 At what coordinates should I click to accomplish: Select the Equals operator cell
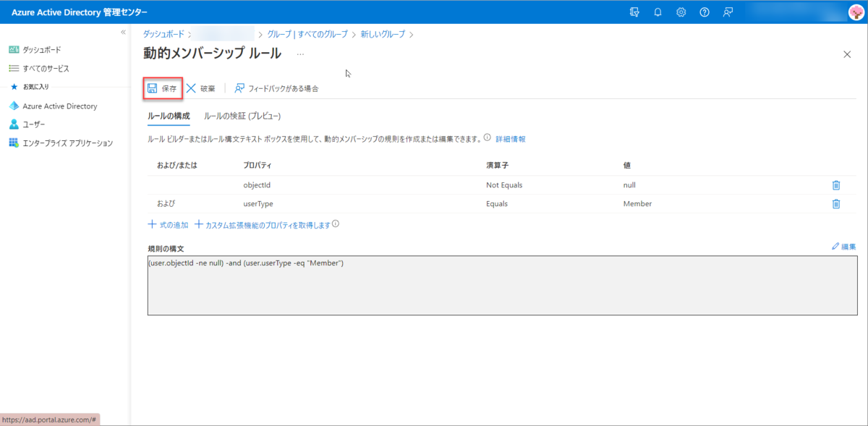[497, 204]
